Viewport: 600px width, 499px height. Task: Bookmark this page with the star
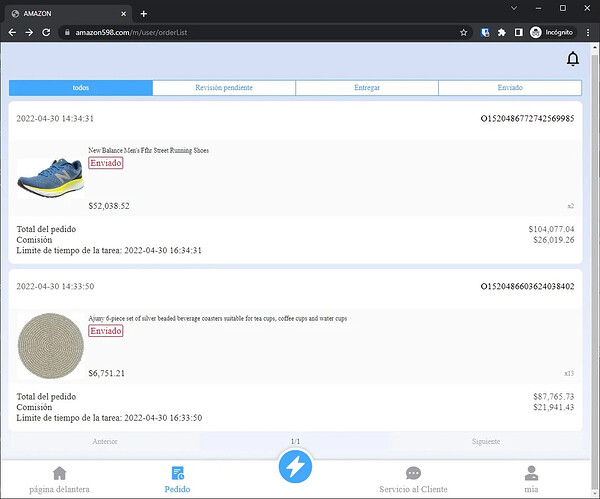(463, 33)
